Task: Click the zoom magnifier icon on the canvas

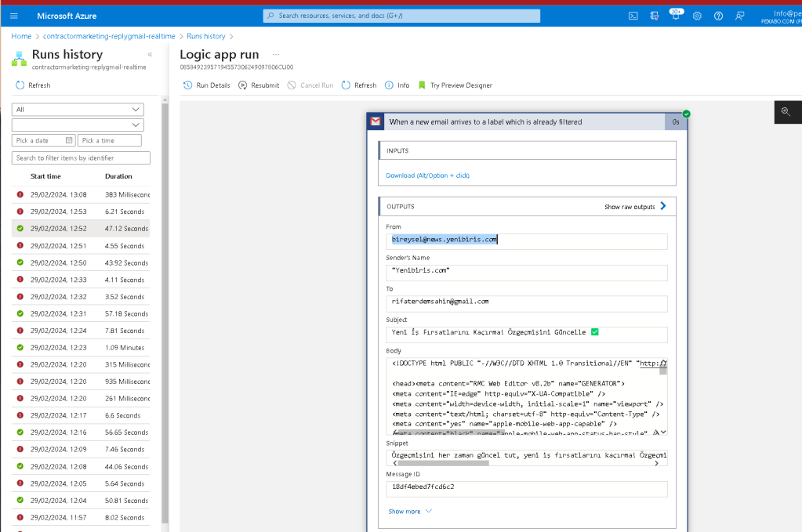Action: pyautogui.click(x=786, y=112)
